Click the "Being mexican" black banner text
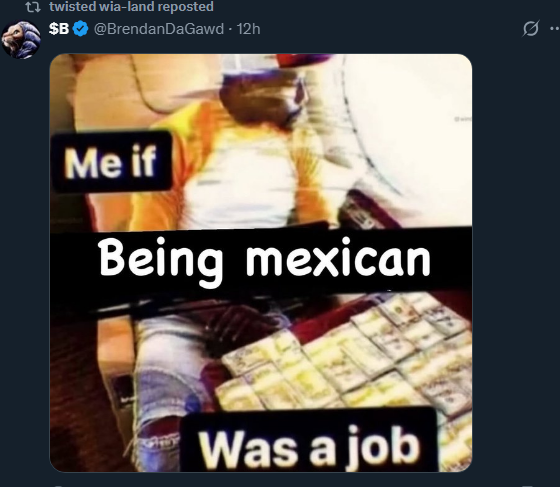The height and width of the screenshot is (487, 560). 265,261
